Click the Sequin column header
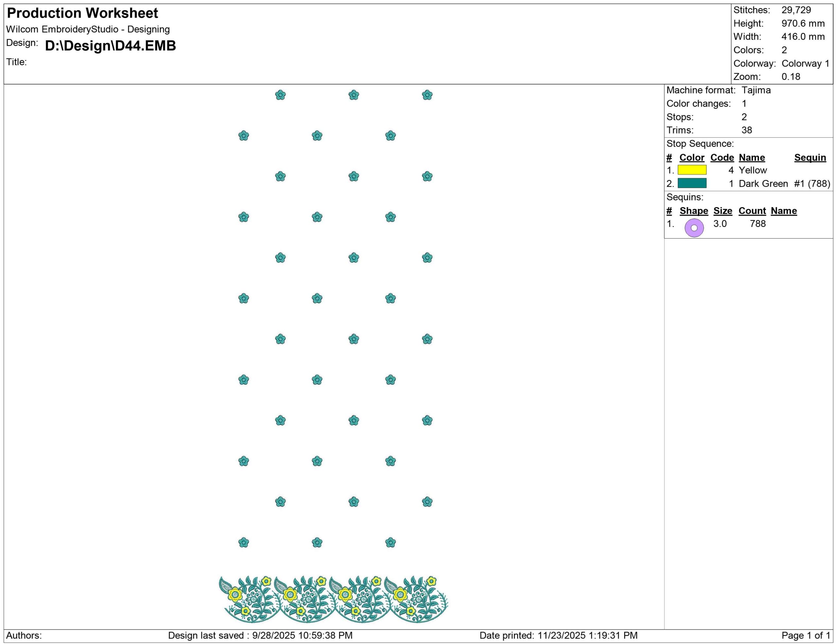837x644 pixels. (x=810, y=158)
